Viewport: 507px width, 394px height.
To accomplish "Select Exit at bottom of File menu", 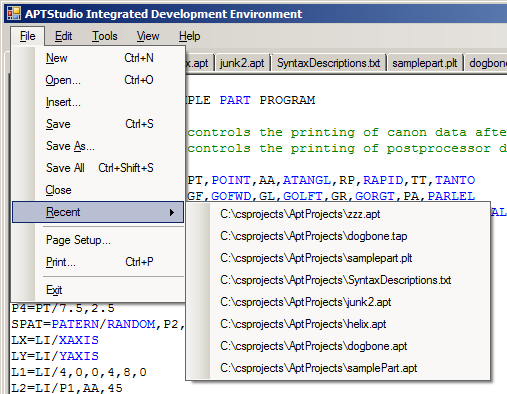I will [98, 290].
